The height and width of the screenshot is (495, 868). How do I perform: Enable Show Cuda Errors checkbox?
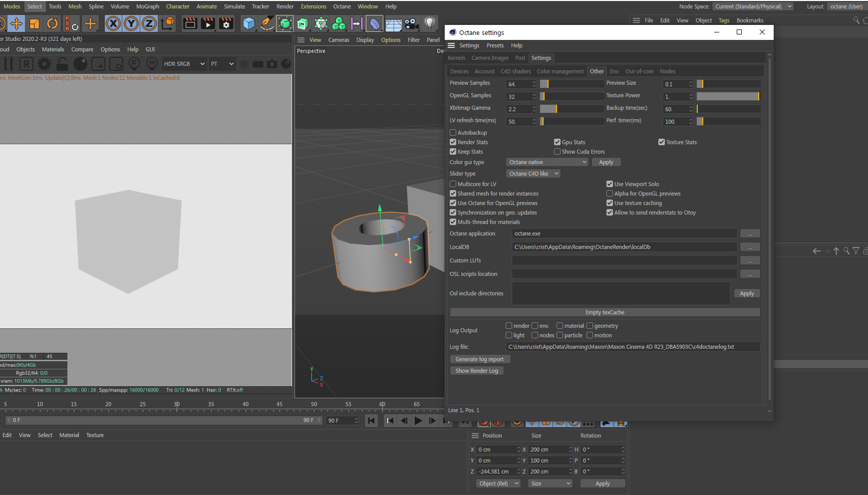coord(558,152)
